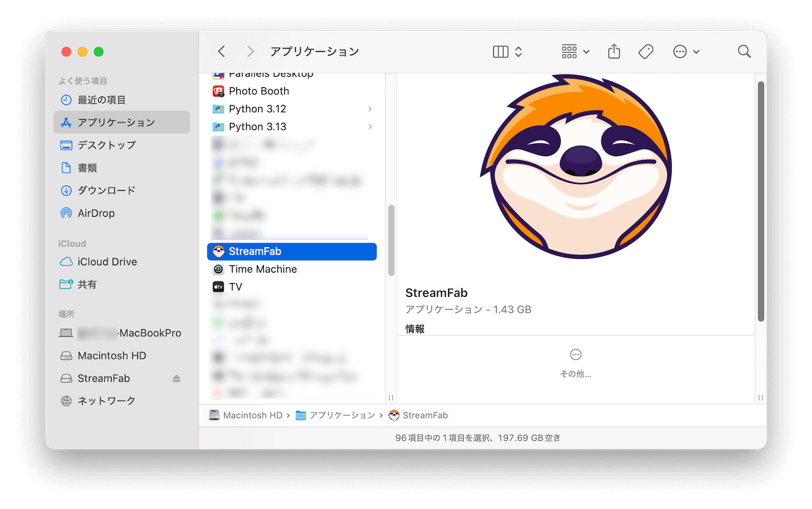812x509 pixels.
Task: Click the status bar item count text
Action: [478, 438]
